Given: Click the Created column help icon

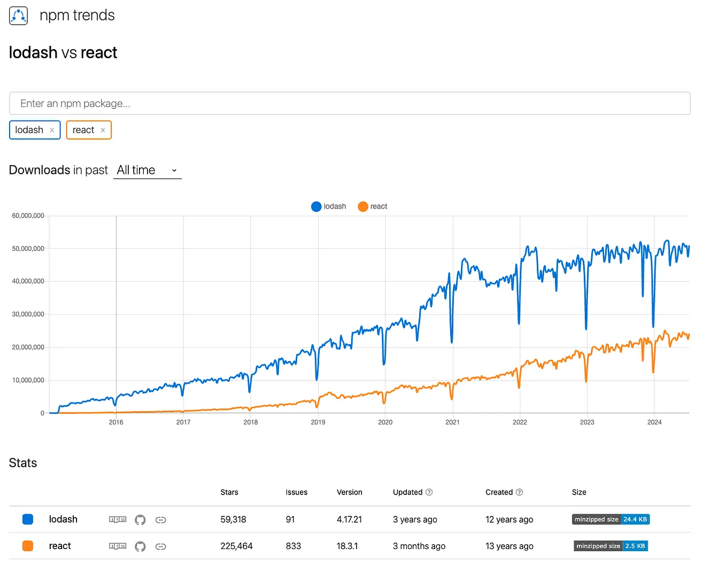Looking at the screenshot, I should 519,492.
